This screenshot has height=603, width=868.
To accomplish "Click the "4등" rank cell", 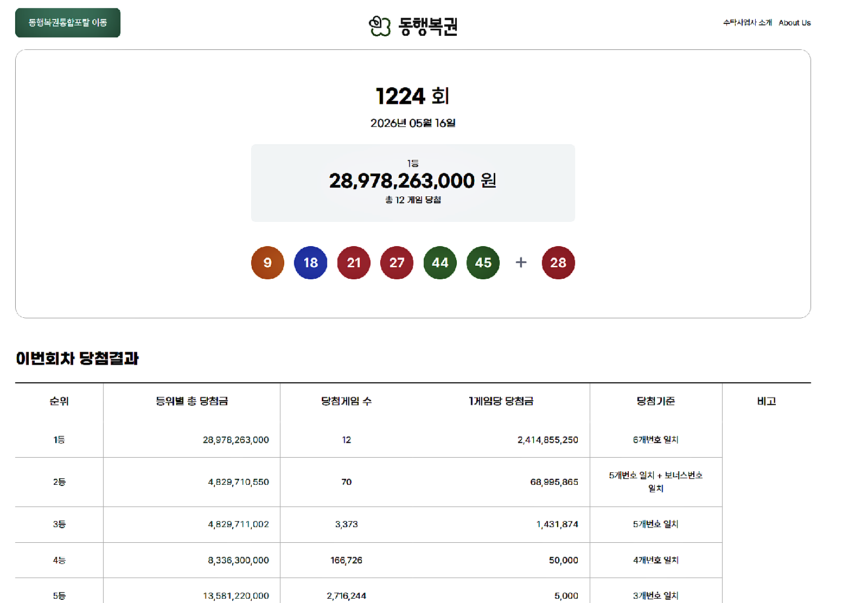I will coord(59,560).
